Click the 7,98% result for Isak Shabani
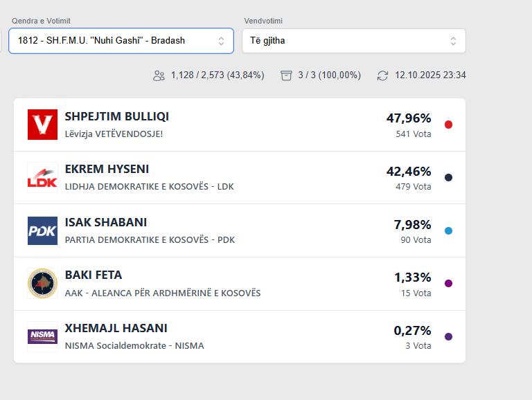This screenshot has height=400, width=532. tap(412, 224)
